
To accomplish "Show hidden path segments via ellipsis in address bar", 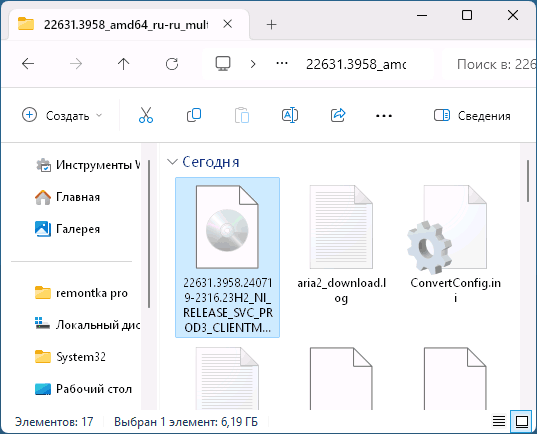I will click(282, 64).
